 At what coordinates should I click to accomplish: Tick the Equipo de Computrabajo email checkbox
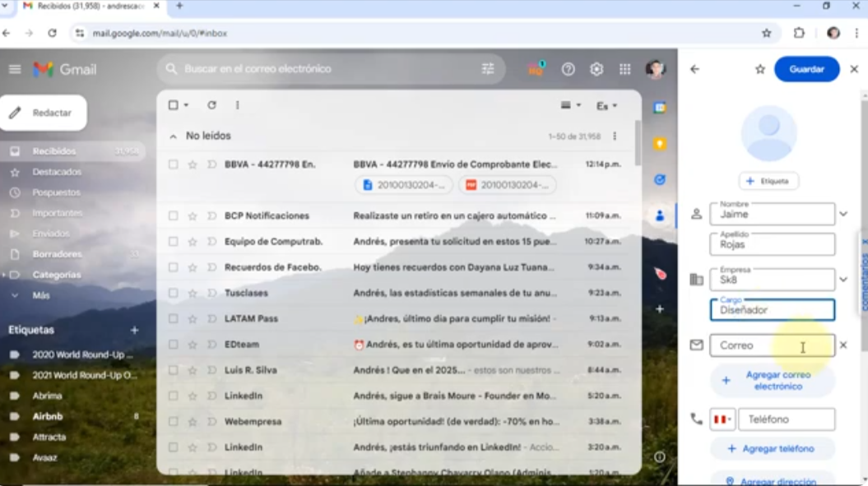tap(174, 241)
